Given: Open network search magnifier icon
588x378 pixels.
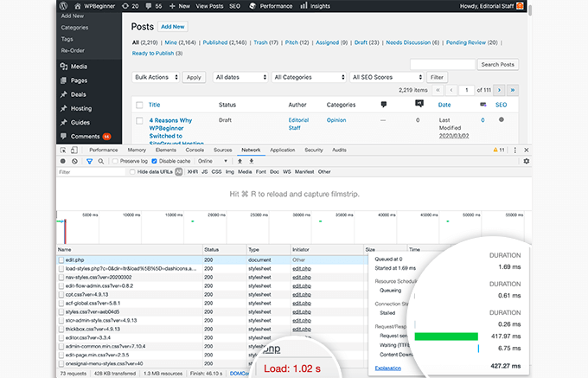Looking at the screenshot, I should click(100, 161).
